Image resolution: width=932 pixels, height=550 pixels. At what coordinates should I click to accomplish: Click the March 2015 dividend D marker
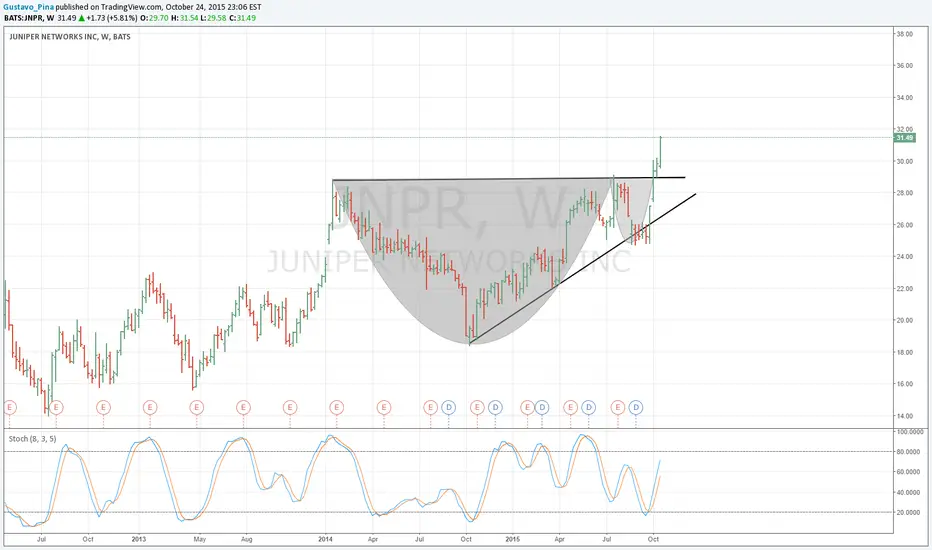pos(541,407)
